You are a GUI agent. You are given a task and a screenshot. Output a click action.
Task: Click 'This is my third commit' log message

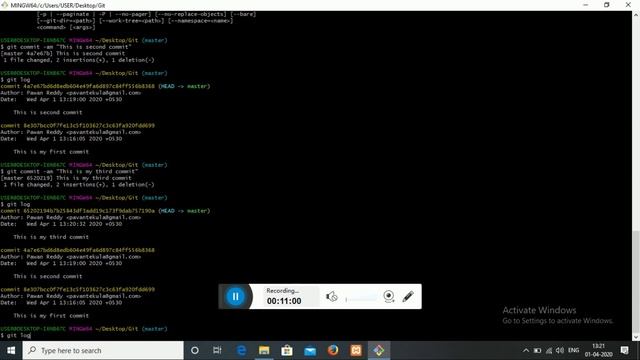click(x=51, y=237)
